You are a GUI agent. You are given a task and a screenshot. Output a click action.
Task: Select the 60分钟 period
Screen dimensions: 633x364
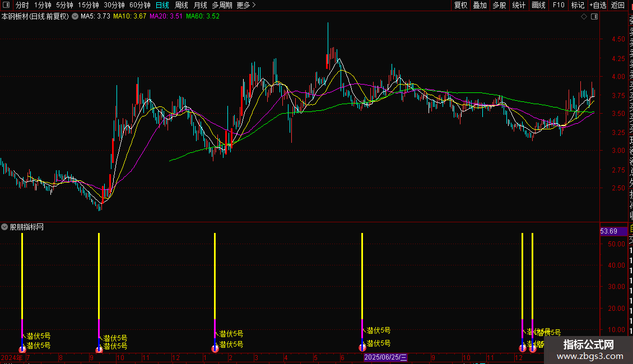point(140,5)
